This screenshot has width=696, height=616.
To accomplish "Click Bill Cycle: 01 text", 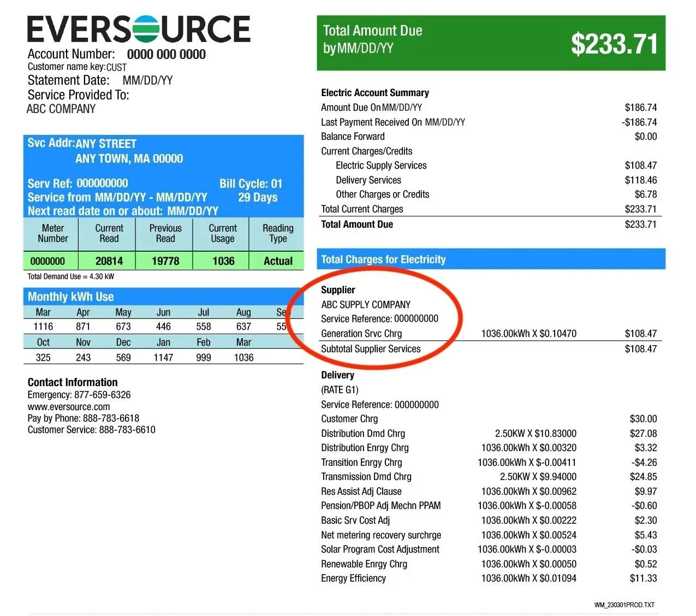I will coord(251,183).
